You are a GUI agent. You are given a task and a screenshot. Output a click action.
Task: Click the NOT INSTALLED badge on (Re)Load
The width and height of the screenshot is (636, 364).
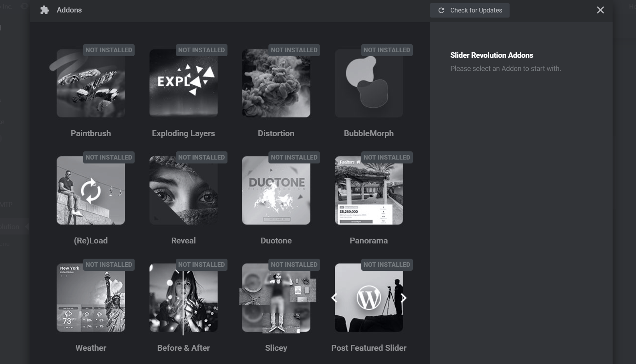pyautogui.click(x=109, y=157)
